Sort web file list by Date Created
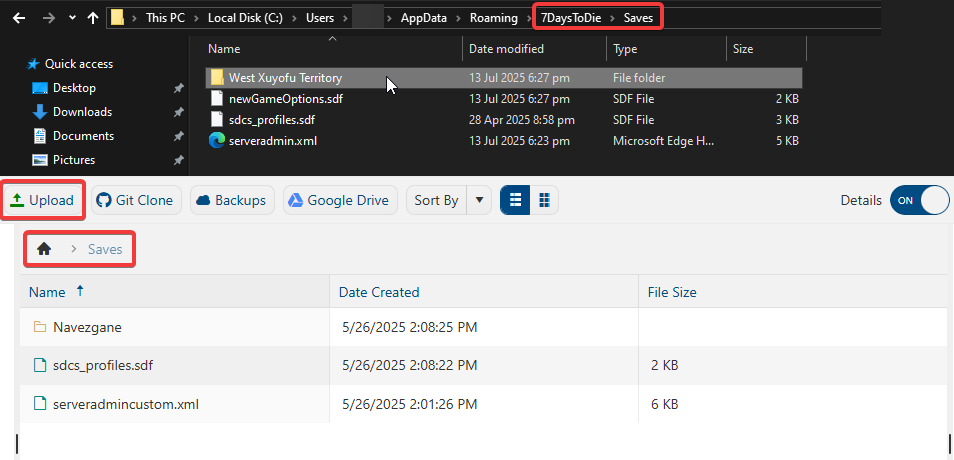This screenshot has height=460, width=954. coord(379,292)
